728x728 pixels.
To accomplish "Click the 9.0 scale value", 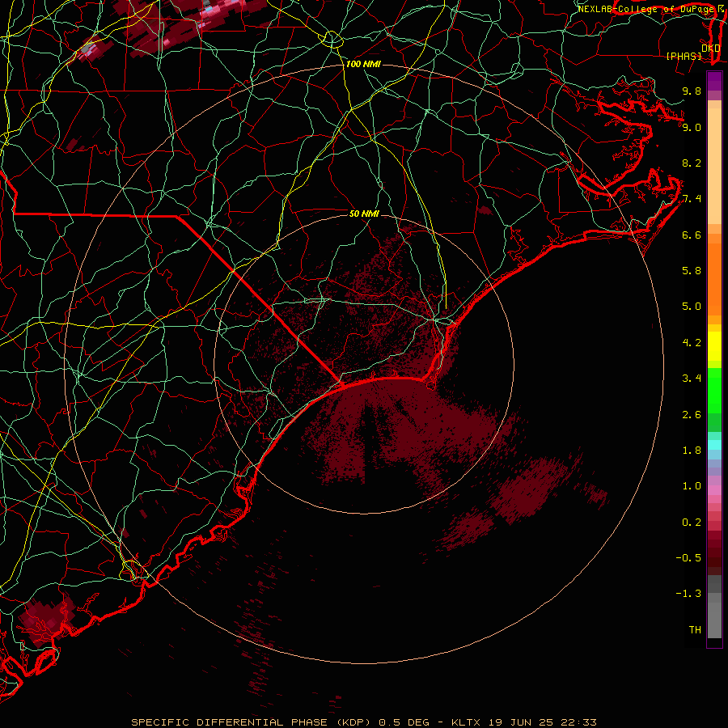I will click(x=692, y=127).
